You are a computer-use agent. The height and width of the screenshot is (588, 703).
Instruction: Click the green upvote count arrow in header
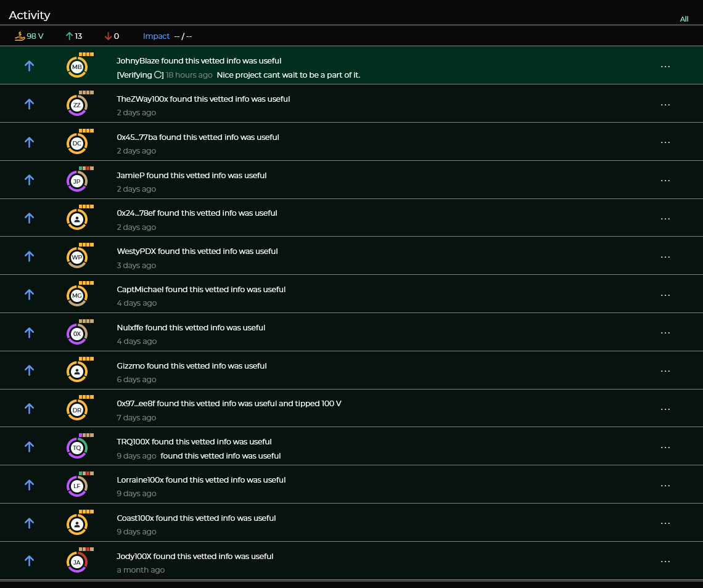[69, 36]
